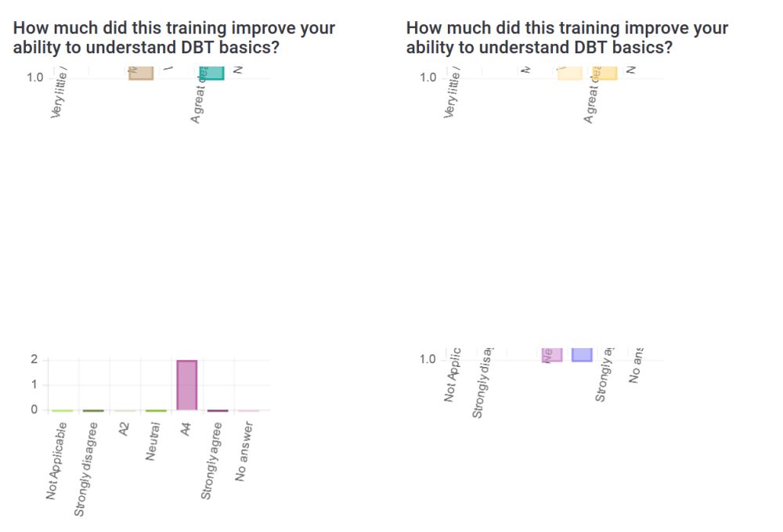Click the right chart's question title
783x532 pixels.
click(x=567, y=38)
